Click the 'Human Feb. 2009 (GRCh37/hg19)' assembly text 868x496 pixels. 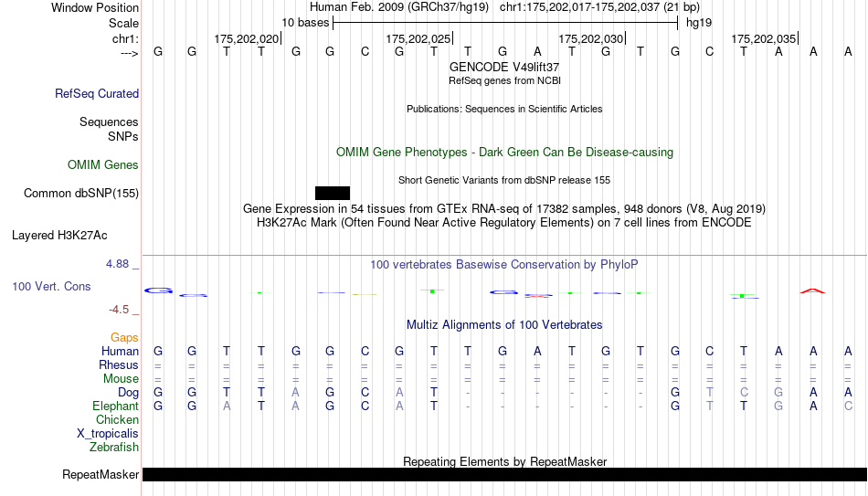(399, 7)
